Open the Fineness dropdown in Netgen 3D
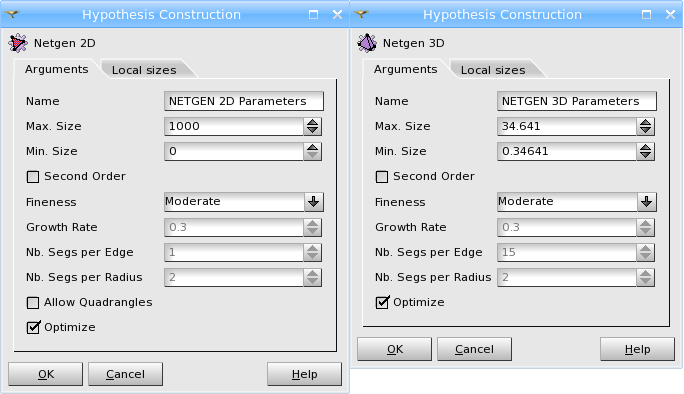Screen dimensions: 684x394 pos(577,202)
